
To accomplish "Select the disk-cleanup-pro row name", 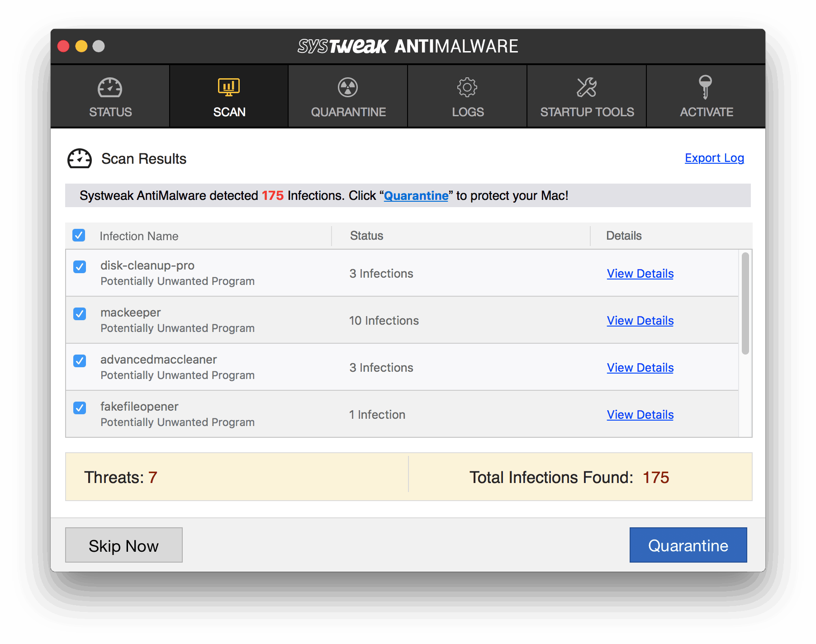I will [147, 265].
